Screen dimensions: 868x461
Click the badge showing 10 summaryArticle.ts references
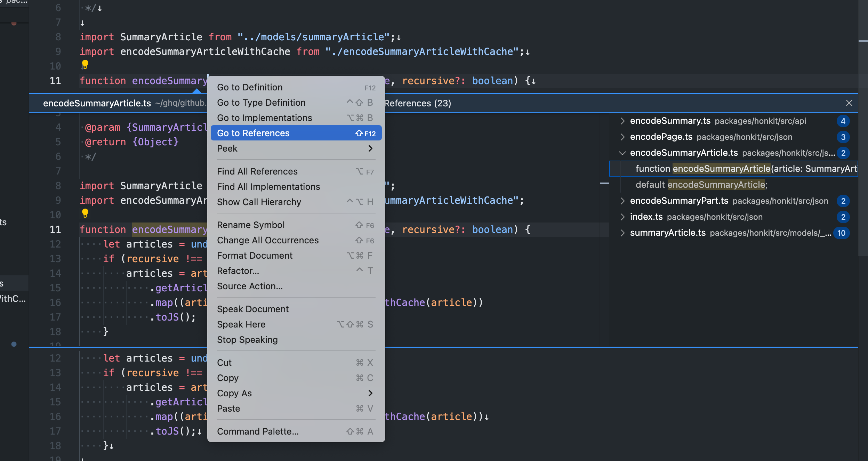[x=841, y=233]
